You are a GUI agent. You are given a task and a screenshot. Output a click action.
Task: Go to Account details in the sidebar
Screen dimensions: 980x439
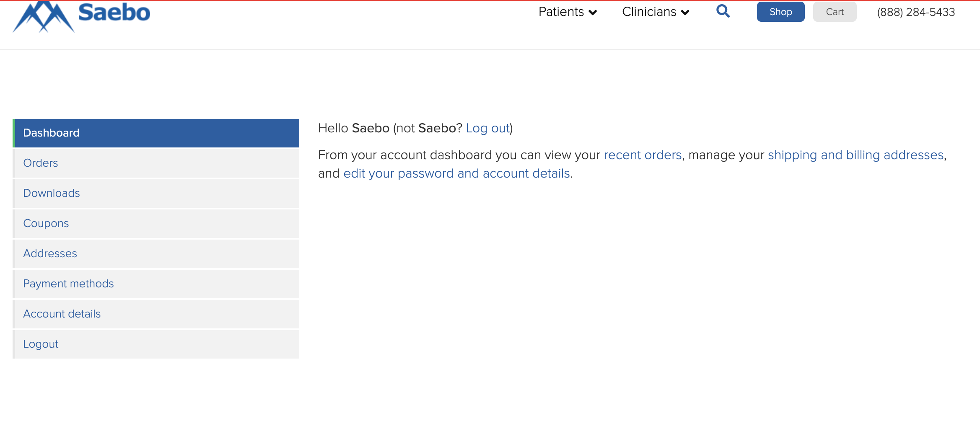(156, 314)
